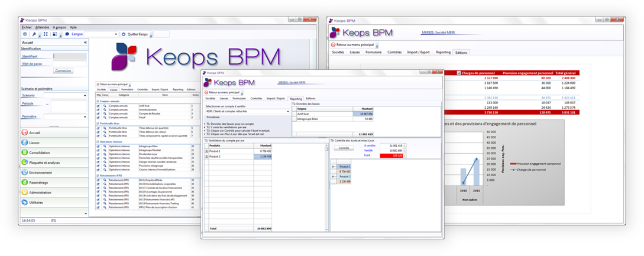Click the magnifier icon for Dividendes reçus row
Viewport: 644px width, 256px height.
coord(105,154)
